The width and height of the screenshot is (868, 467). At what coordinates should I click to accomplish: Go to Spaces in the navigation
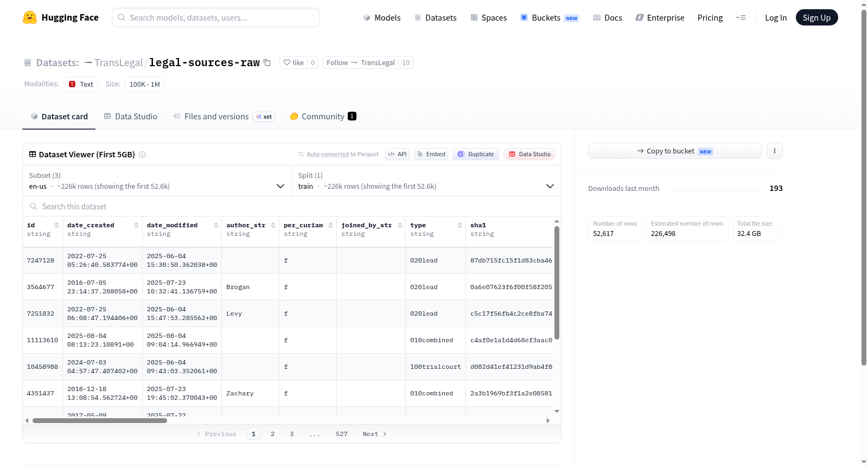click(x=488, y=17)
